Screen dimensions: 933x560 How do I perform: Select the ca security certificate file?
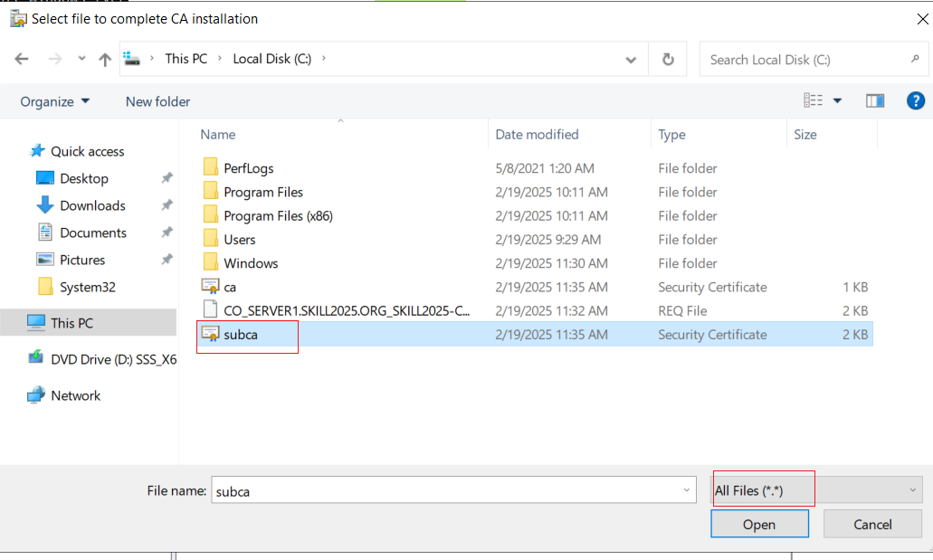coord(230,287)
